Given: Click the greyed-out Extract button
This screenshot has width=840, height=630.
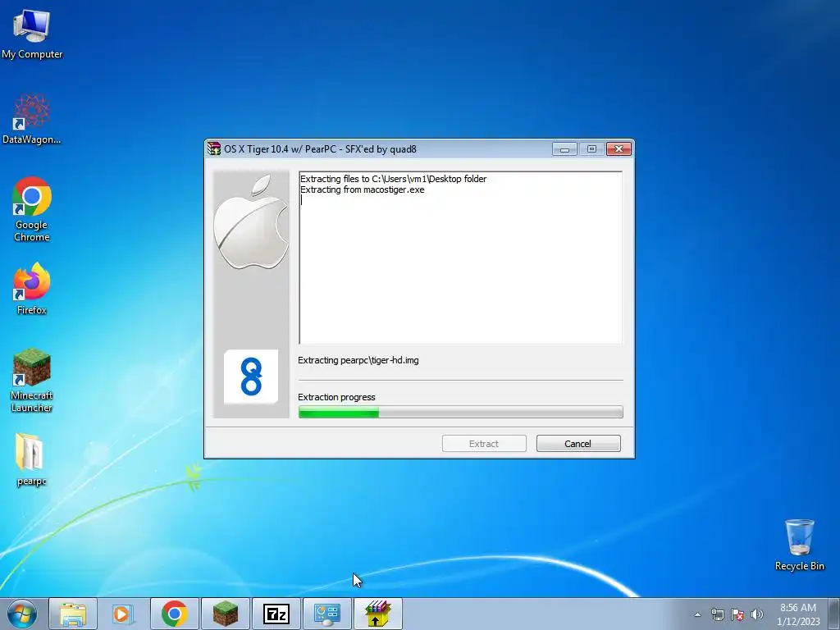Looking at the screenshot, I should coord(484,444).
